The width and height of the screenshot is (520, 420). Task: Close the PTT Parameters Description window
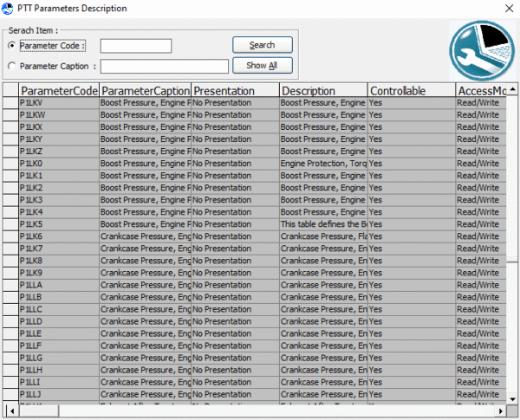click(509, 9)
